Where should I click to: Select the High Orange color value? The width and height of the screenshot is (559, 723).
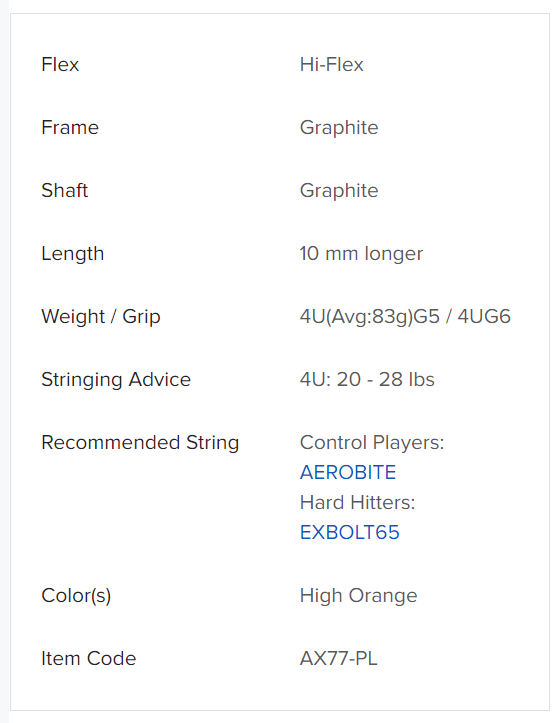pos(358,596)
